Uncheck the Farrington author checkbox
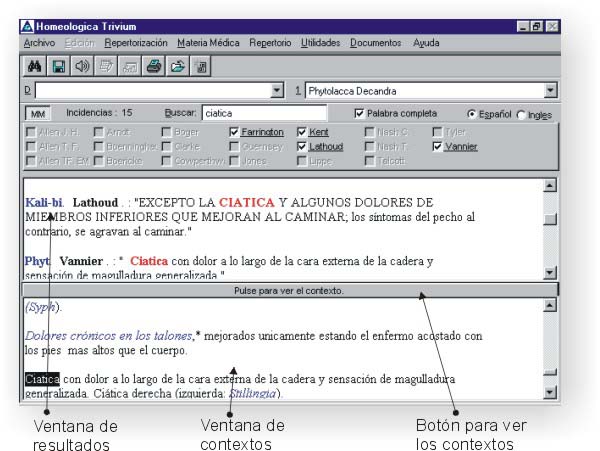Screen dimensions: 600x451 pos(234,132)
